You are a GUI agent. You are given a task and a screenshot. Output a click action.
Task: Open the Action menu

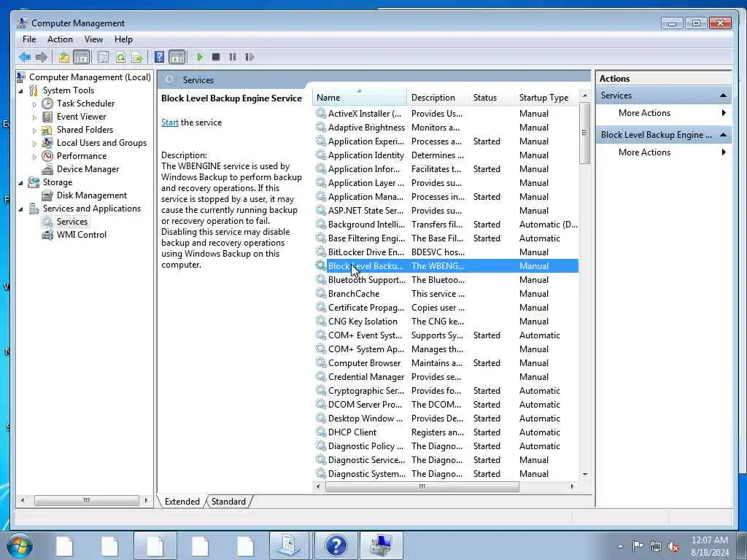60,39
